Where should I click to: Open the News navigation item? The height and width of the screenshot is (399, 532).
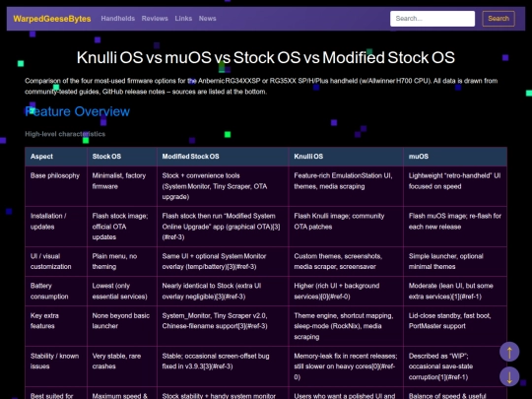point(207,19)
